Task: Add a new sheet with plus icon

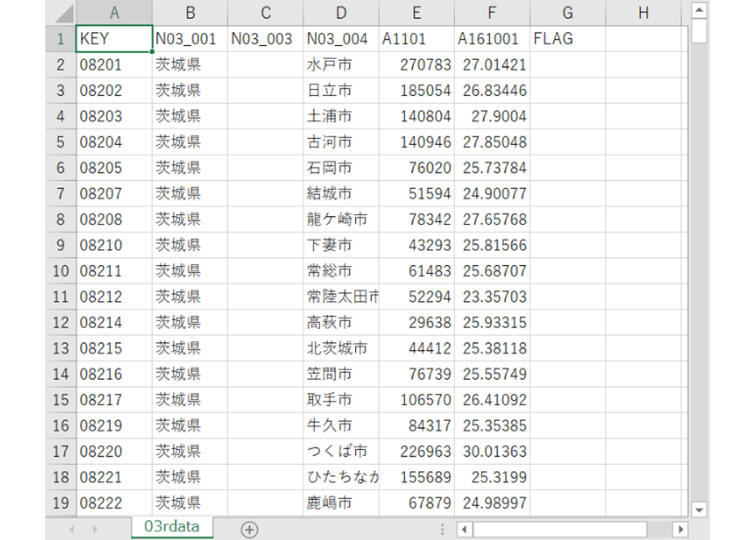Action: [x=250, y=529]
